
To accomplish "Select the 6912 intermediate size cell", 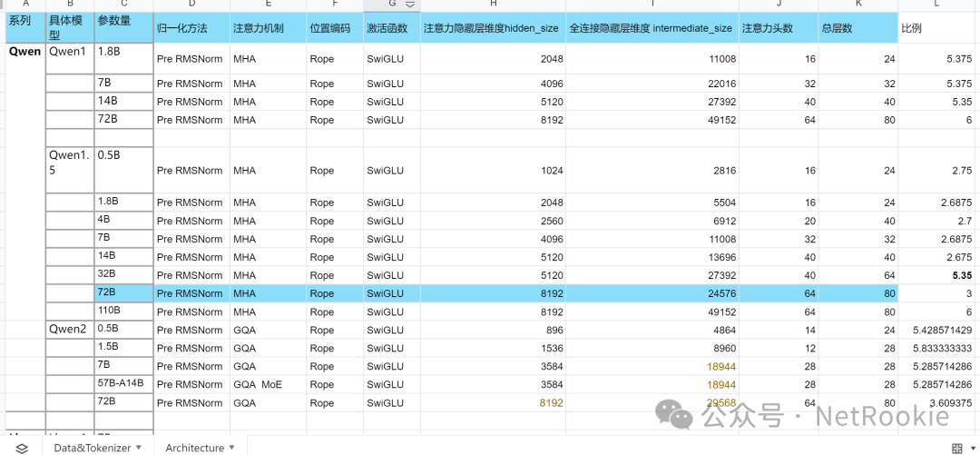I will point(652,221).
